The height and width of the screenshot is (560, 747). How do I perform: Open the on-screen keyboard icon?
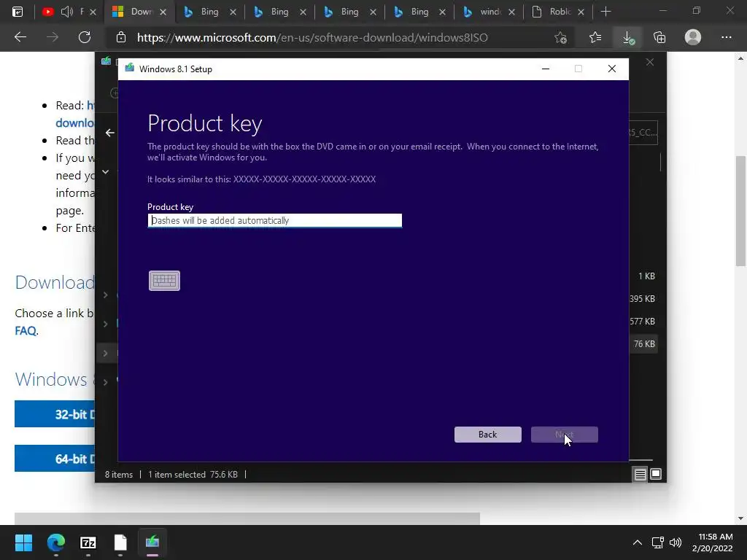[x=164, y=281]
